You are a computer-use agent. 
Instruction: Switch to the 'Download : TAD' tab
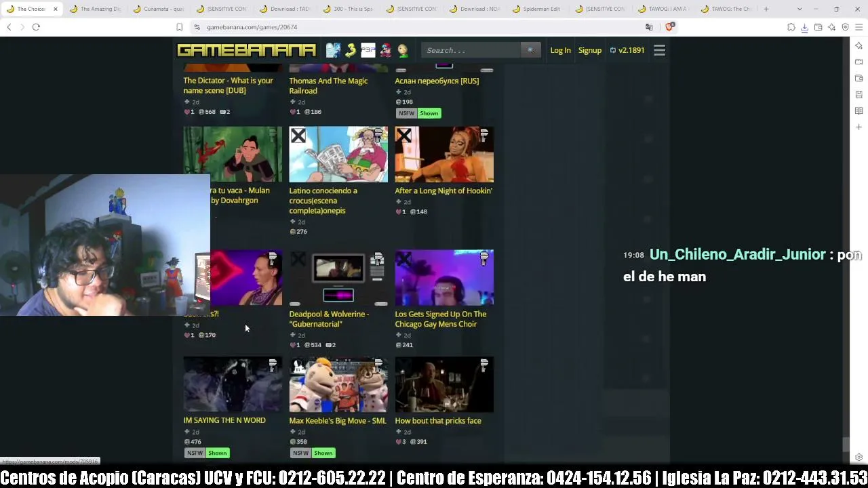(x=285, y=9)
